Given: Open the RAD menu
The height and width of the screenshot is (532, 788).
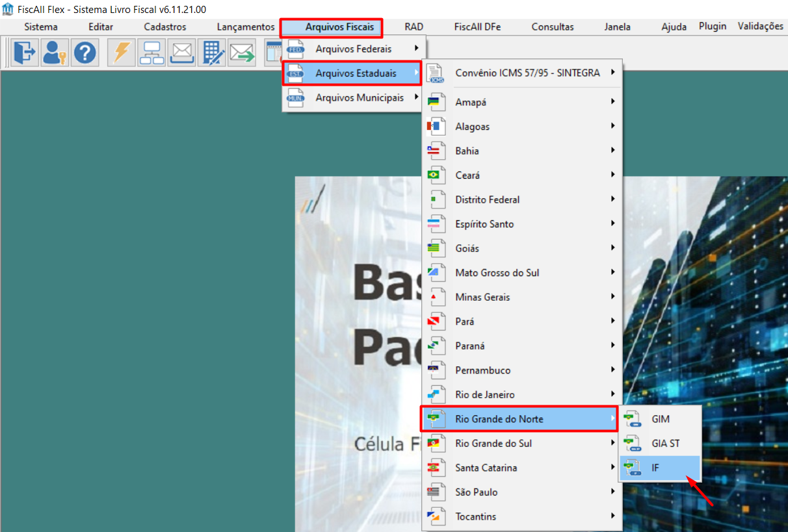Looking at the screenshot, I should click(414, 27).
